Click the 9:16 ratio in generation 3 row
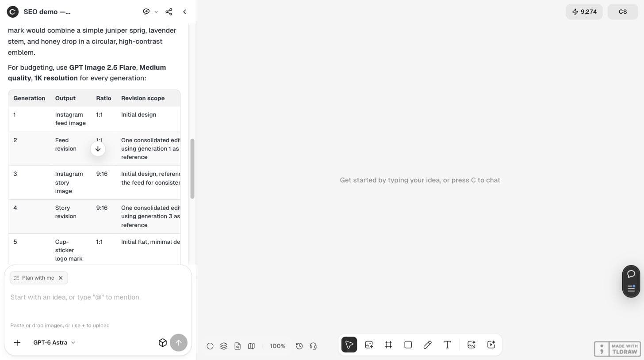 (102, 174)
